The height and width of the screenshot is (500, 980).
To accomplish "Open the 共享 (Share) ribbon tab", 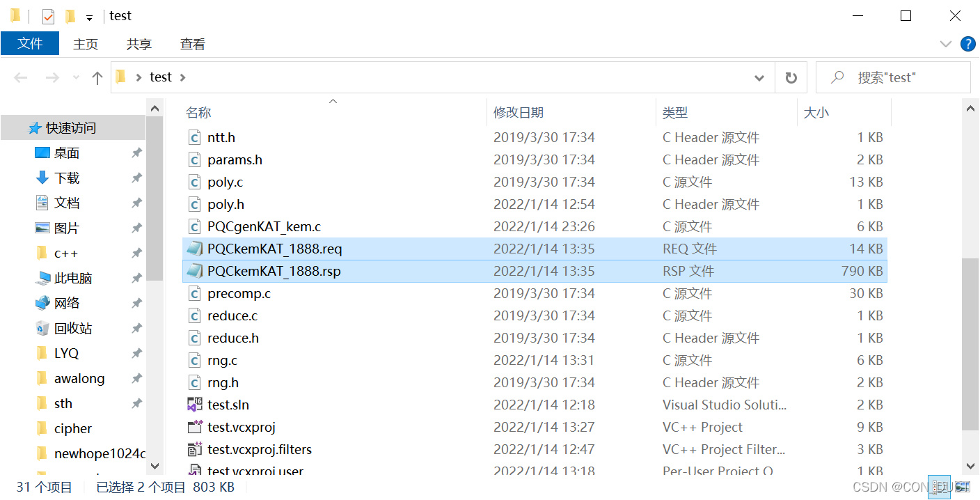I will click(139, 44).
